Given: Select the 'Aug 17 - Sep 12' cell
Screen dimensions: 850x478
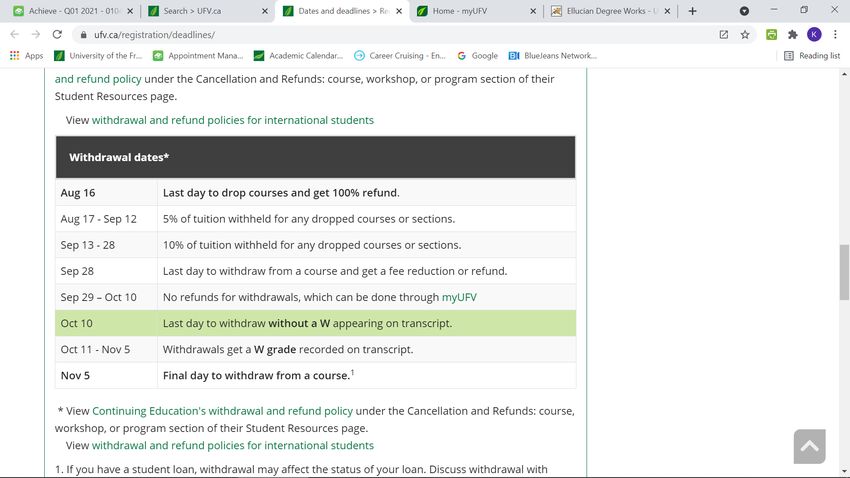Looking at the screenshot, I should point(106,218).
